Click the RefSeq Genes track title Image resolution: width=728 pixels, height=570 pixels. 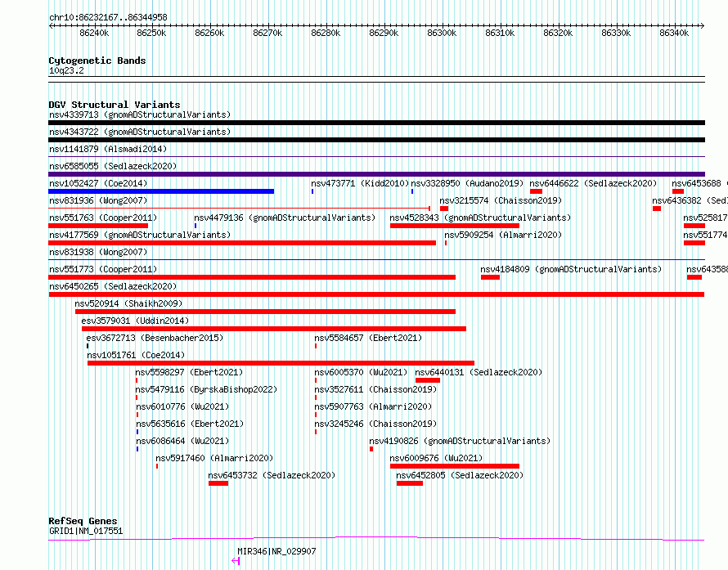tap(83, 521)
